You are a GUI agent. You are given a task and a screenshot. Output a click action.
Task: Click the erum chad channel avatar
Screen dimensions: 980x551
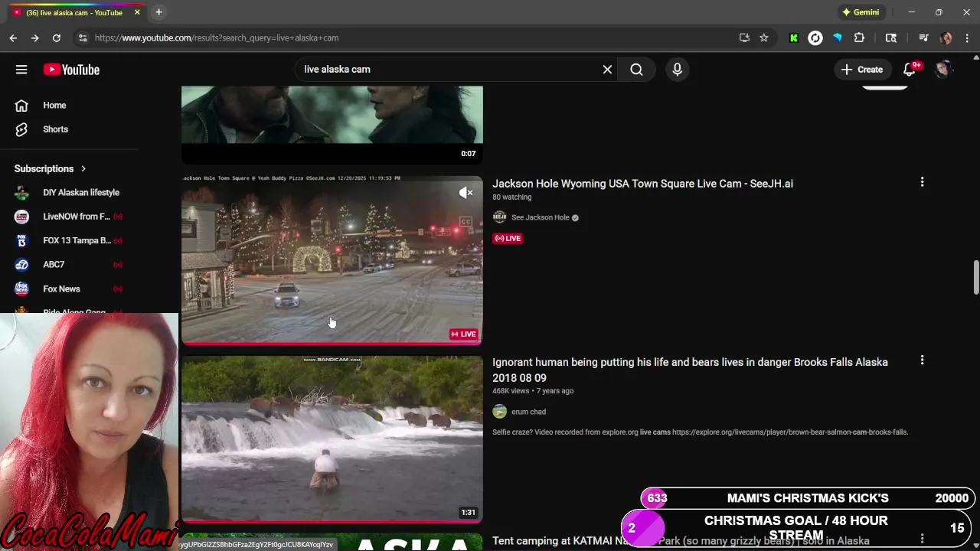click(499, 412)
